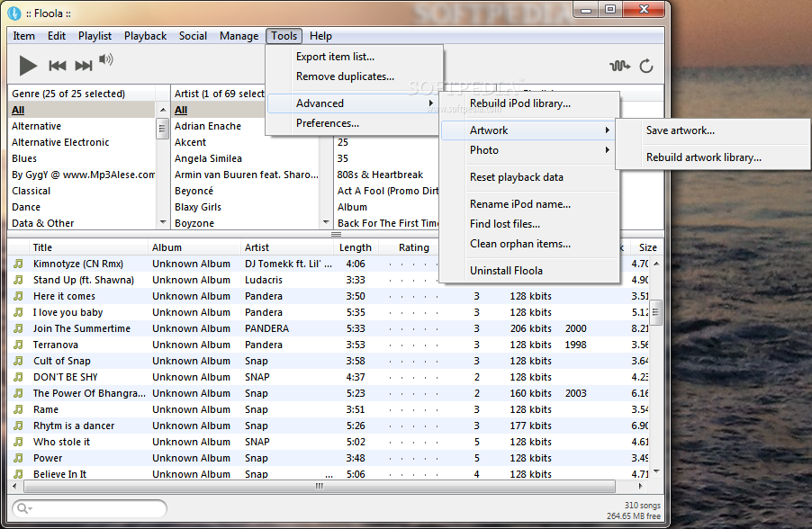Sort songs by Album column header
This screenshot has height=529, width=812.
(x=194, y=247)
